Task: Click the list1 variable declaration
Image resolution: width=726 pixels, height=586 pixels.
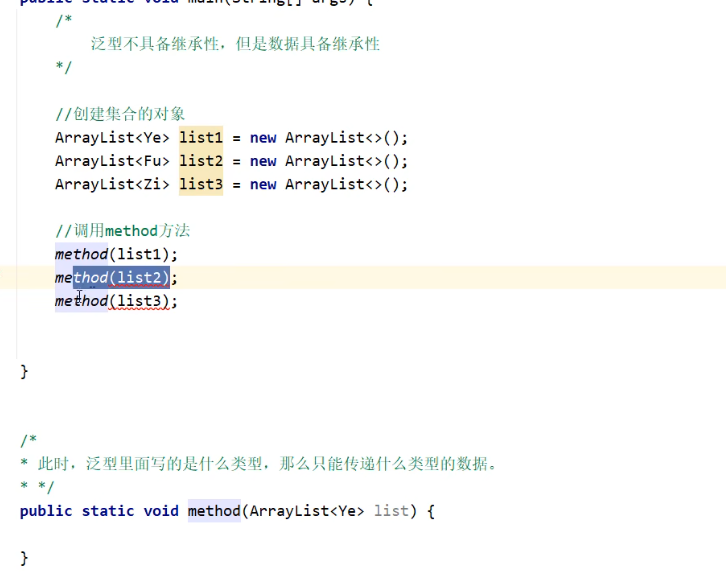Action: click(201, 138)
